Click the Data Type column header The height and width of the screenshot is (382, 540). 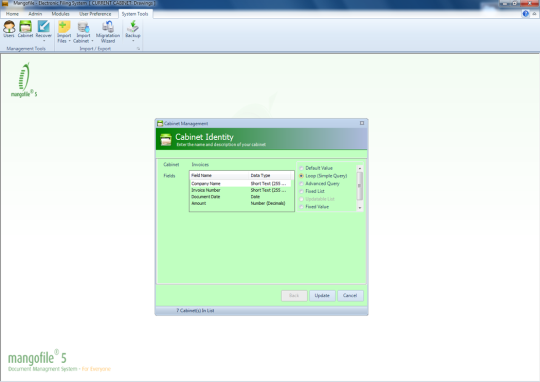(x=270, y=175)
